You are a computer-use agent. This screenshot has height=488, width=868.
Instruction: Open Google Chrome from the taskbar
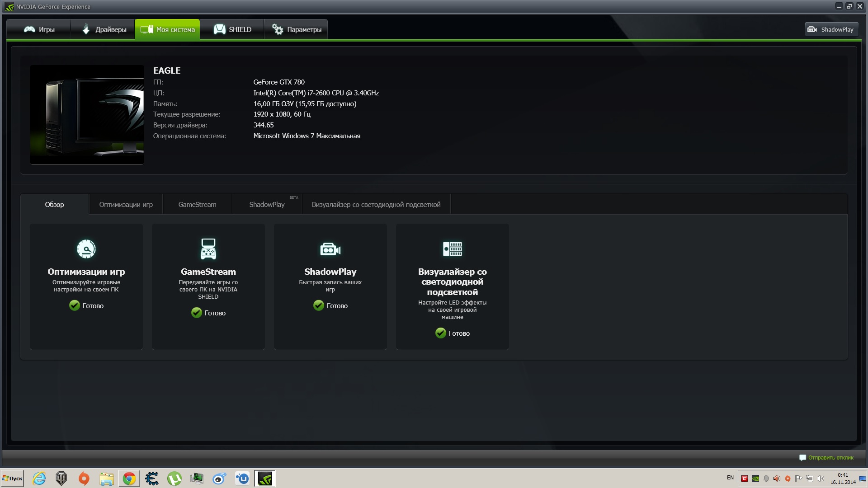click(x=129, y=479)
